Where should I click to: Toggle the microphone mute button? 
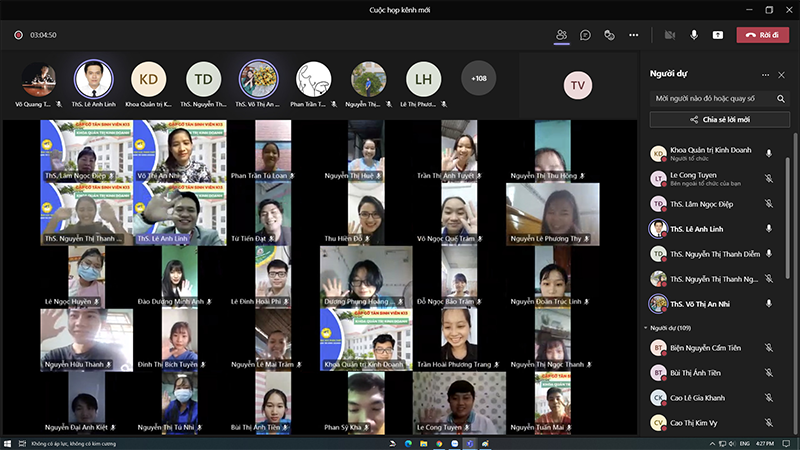(693, 34)
